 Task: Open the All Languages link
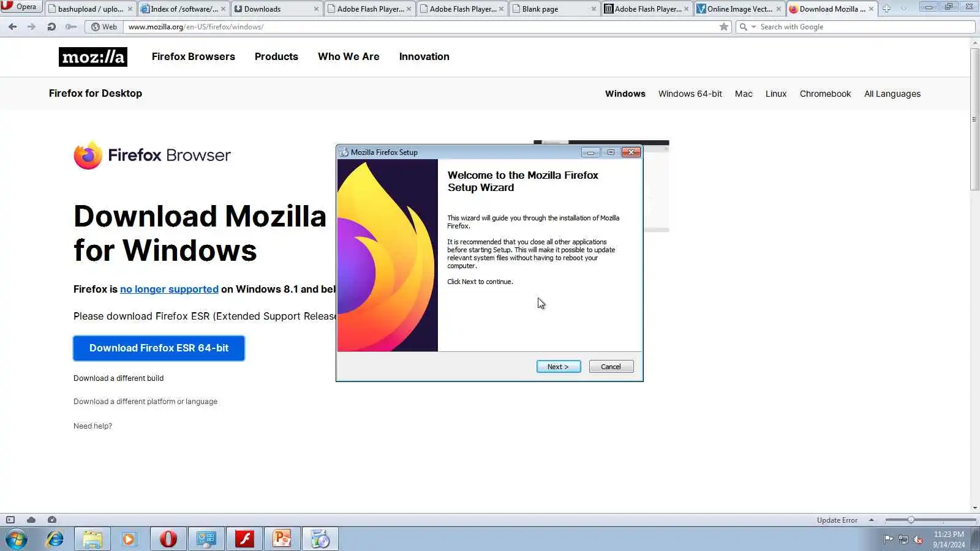[x=892, y=94]
